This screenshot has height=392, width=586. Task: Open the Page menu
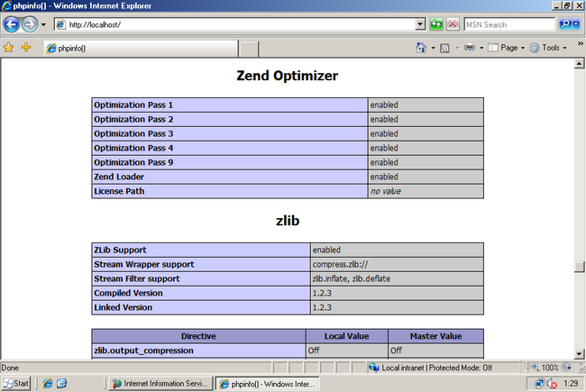507,48
